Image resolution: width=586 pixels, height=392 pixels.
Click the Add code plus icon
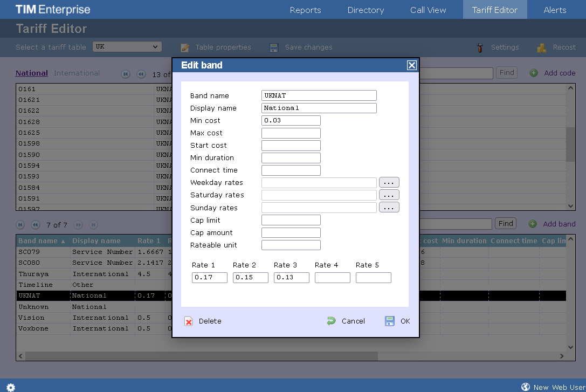533,73
